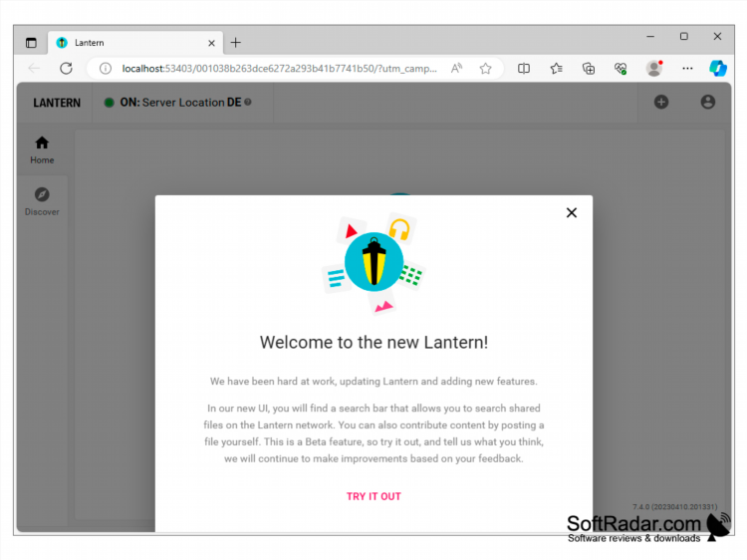Click the plus circle icon in Lantern header

click(660, 102)
